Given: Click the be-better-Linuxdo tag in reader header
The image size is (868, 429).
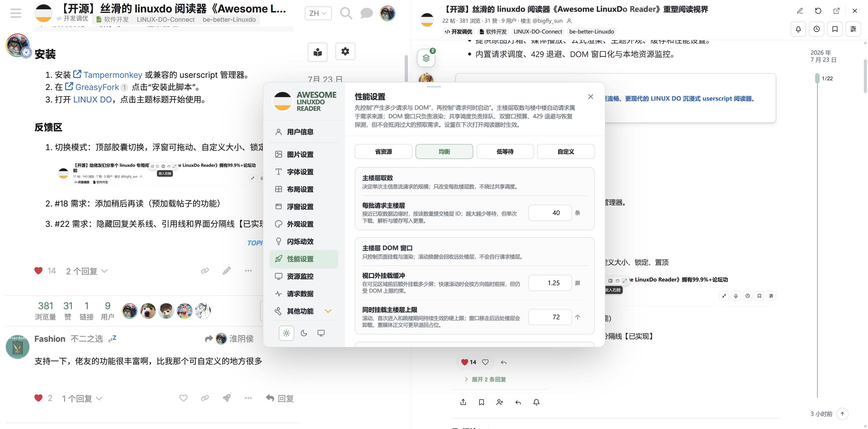Looking at the screenshot, I should pos(591,31).
